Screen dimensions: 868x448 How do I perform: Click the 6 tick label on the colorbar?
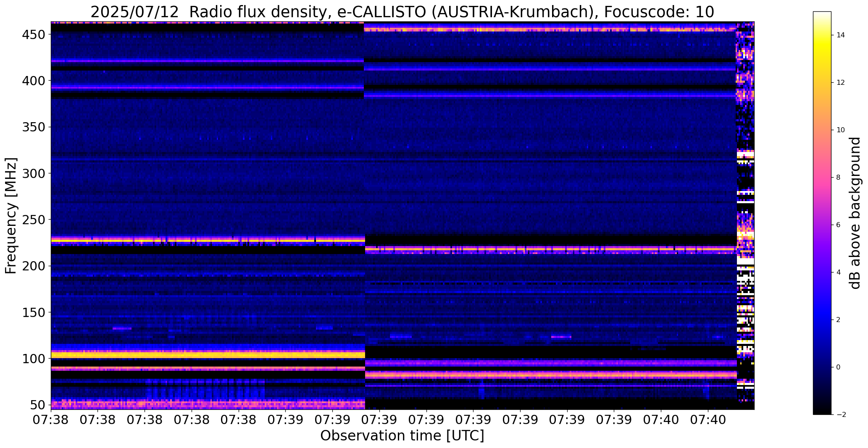[x=839, y=225]
